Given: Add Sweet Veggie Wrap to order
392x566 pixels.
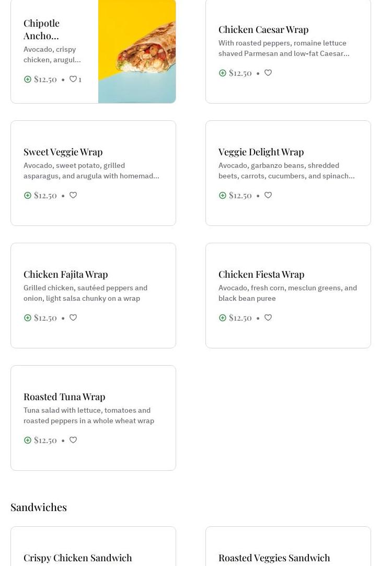Looking at the screenshot, I should [x=28, y=195].
